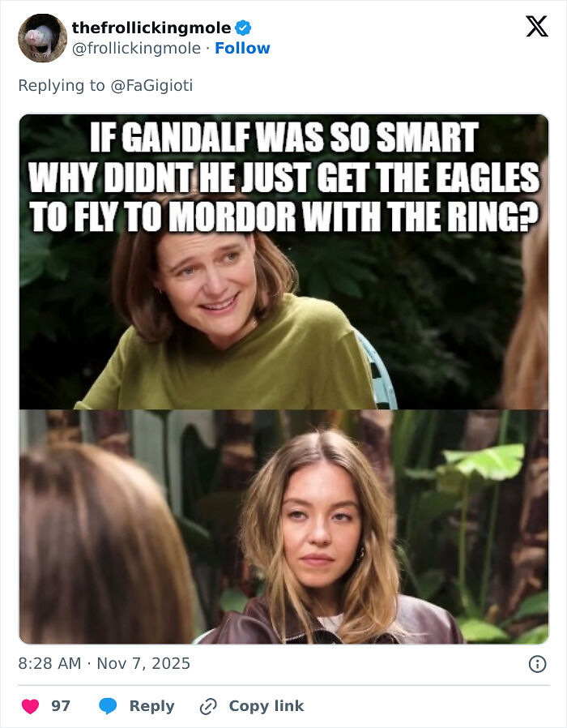Viewport: 567px width, 728px height.
Task: Click the blue verified checkmark badge
Action: (244, 25)
